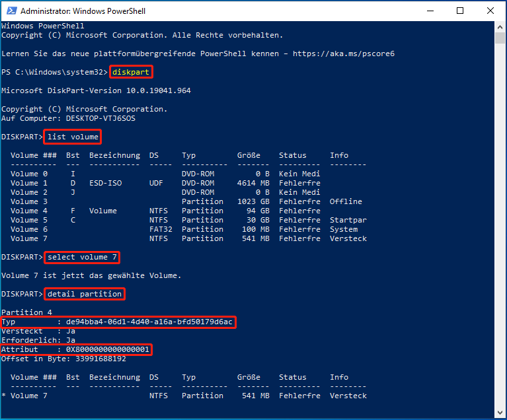Click the 'Info' header in first table

point(339,155)
